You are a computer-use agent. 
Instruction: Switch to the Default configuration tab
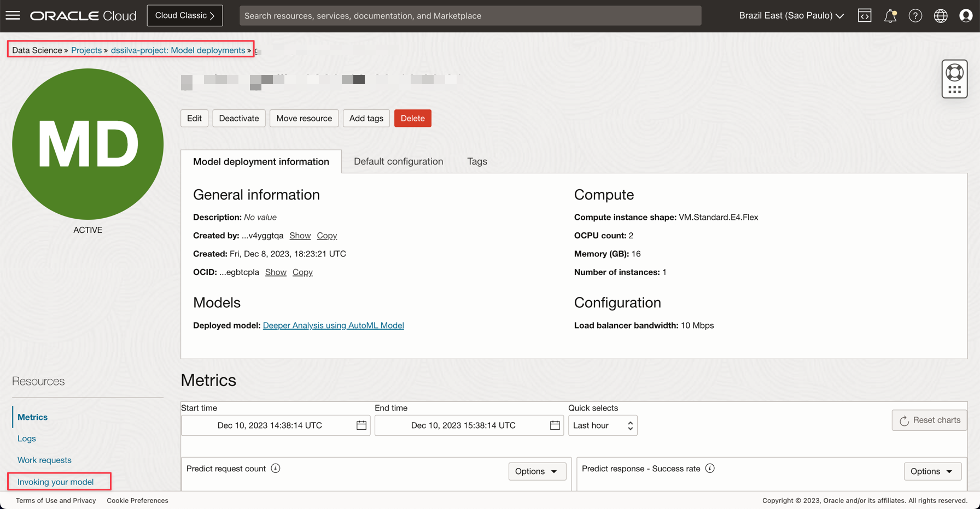click(398, 161)
